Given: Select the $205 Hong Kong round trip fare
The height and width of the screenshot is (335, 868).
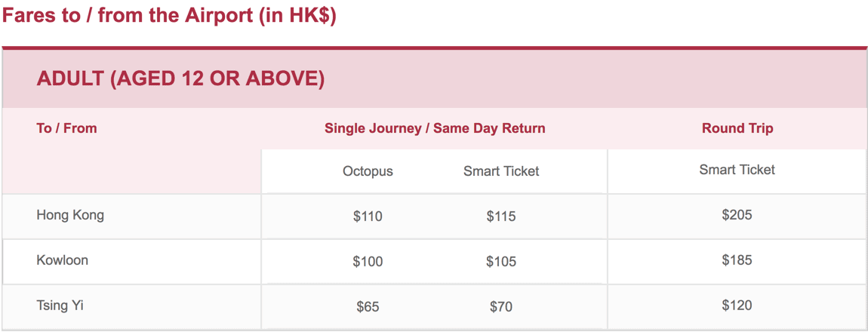Looking at the screenshot, I should click(737, 215).
